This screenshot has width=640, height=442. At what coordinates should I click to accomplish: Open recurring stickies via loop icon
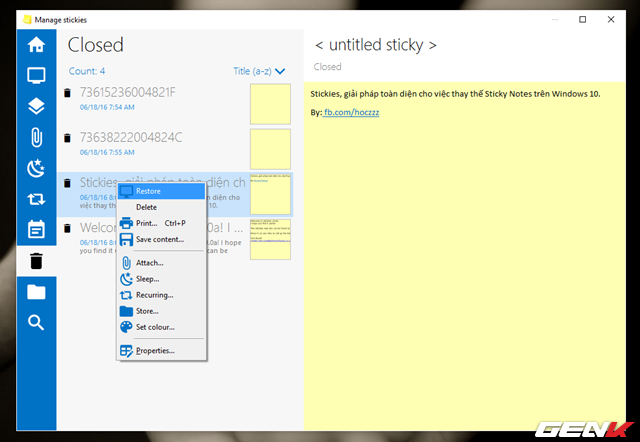[36, 199]
